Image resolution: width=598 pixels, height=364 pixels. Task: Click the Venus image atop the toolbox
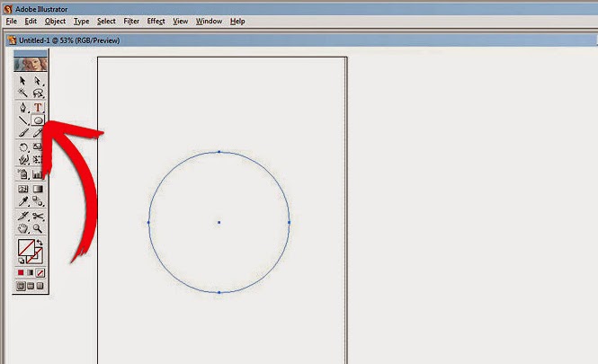point(31,64)
